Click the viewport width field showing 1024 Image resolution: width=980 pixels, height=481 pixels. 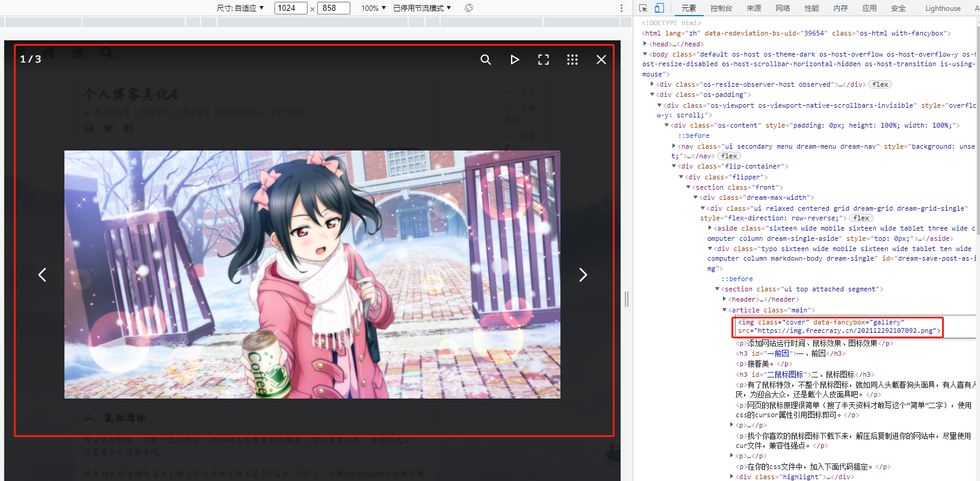(291, 8)
